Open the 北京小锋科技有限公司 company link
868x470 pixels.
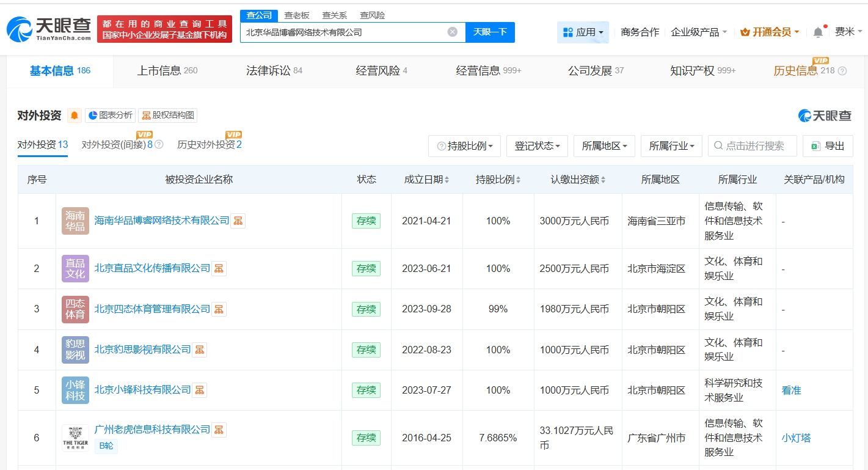(142, 390)
